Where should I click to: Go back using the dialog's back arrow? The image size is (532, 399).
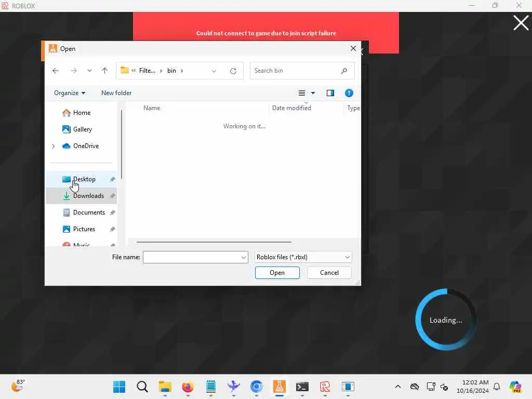point(56,71)
